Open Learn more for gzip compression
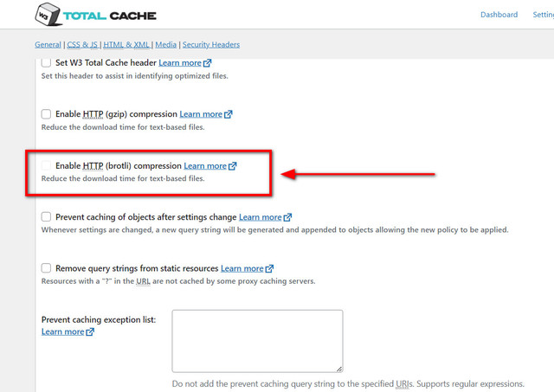Image resolution: width=554 pixels, height=392 pixels. click(201, 114)
